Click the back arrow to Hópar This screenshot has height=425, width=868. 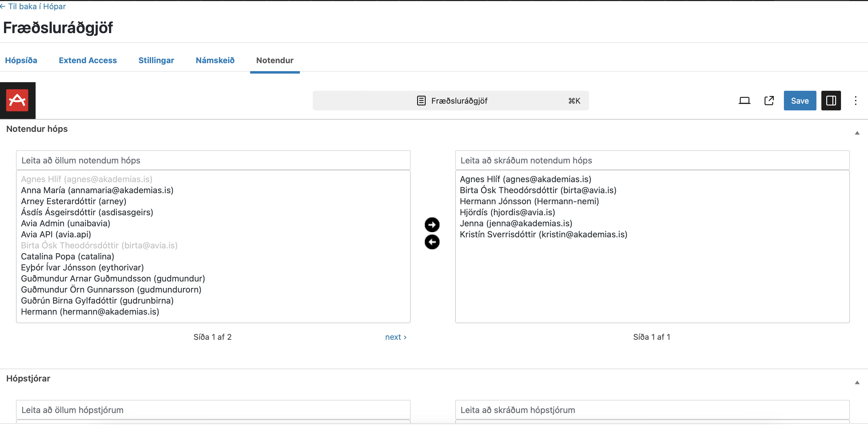[3, 6]
